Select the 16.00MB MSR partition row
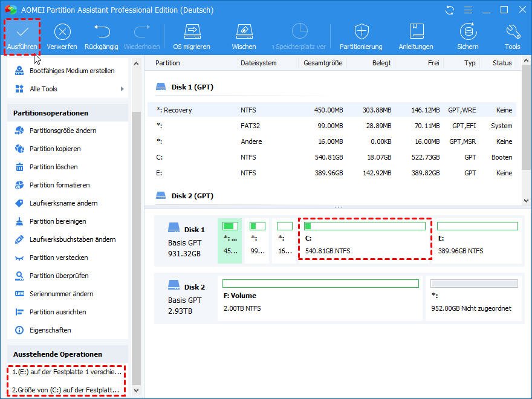Image resolution: width=532 pixels, height=399 pixels. pyautogui.click(x=332, y=141)
